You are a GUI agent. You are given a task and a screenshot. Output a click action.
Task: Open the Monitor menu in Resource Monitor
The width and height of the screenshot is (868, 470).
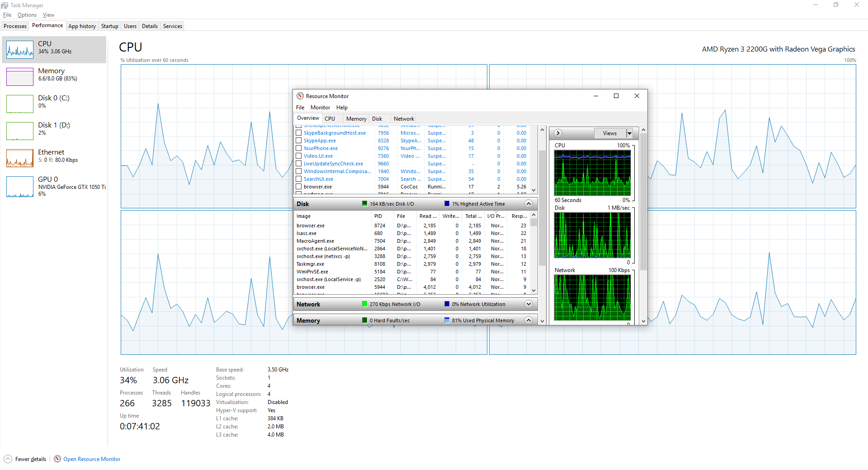[320, 108]
